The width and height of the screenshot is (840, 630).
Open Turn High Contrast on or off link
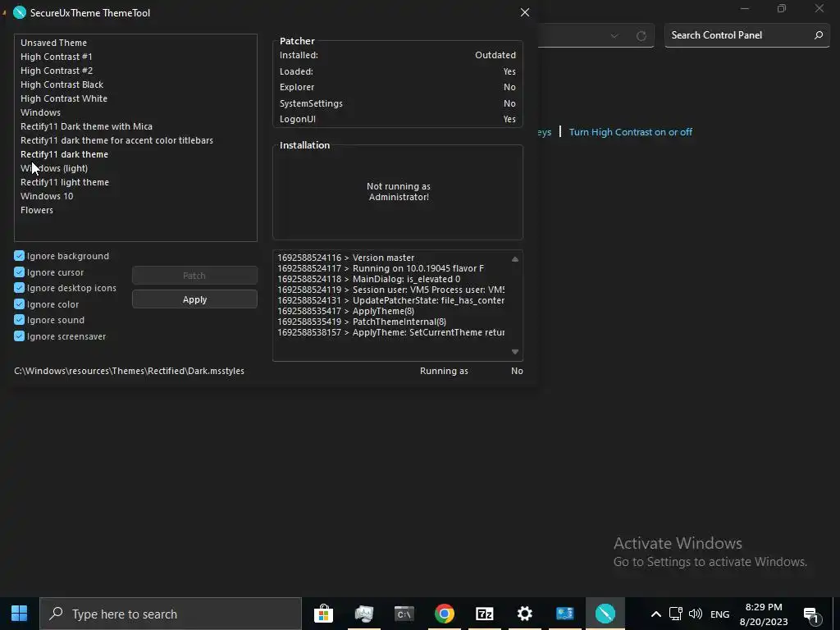[x=631, y=132]
